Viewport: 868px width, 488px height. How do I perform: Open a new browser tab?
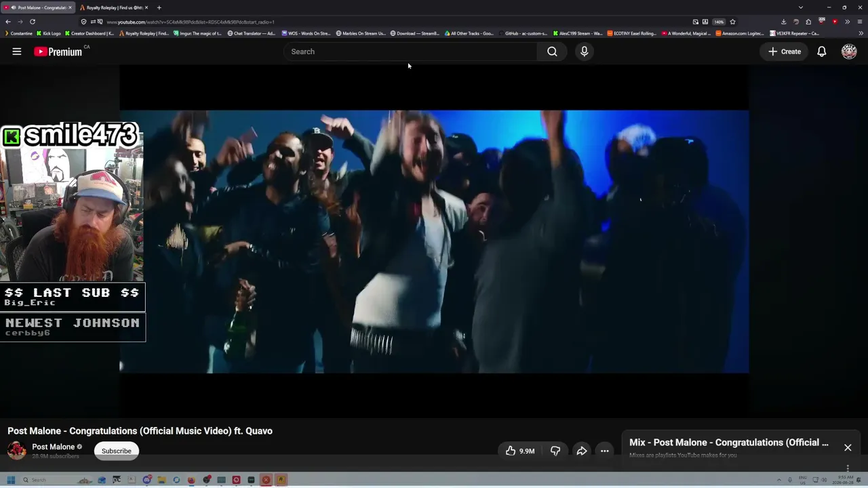159,7
